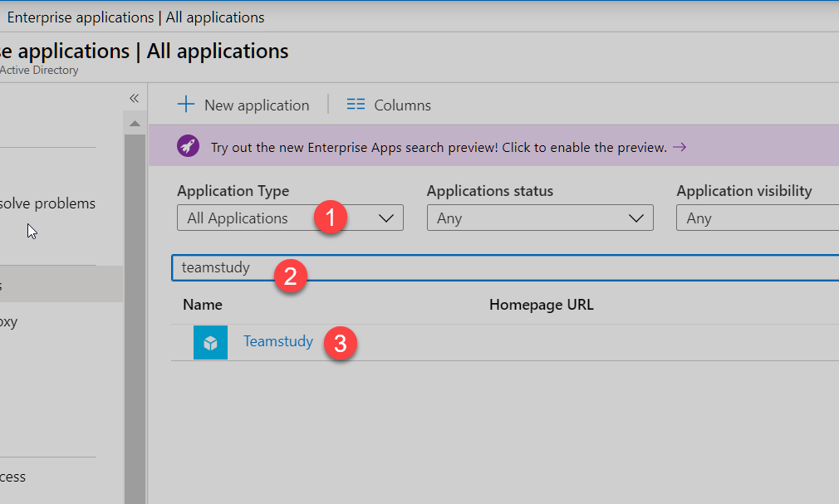Viewport: 839px width, 504px height.
Task: Click the rocket icon in preview banner
Action: click(189, 147)
